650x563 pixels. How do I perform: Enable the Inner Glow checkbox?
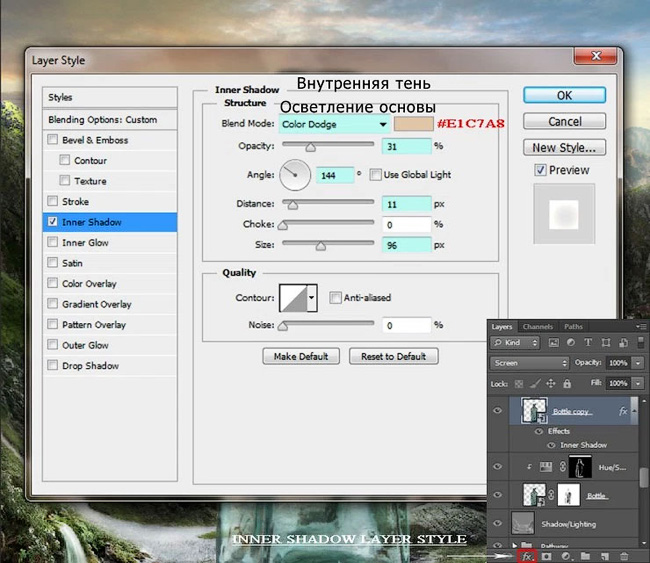pos(53,242)
